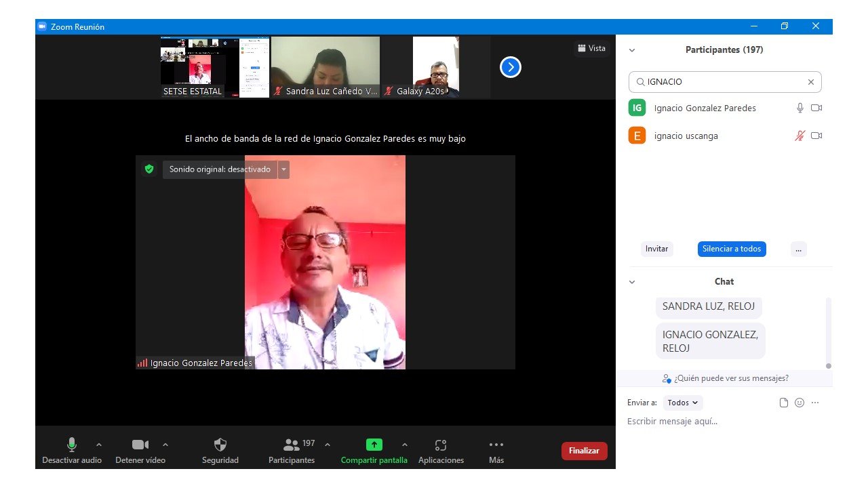
Task: Click the Silenciar a todos button
Action: 731,249
